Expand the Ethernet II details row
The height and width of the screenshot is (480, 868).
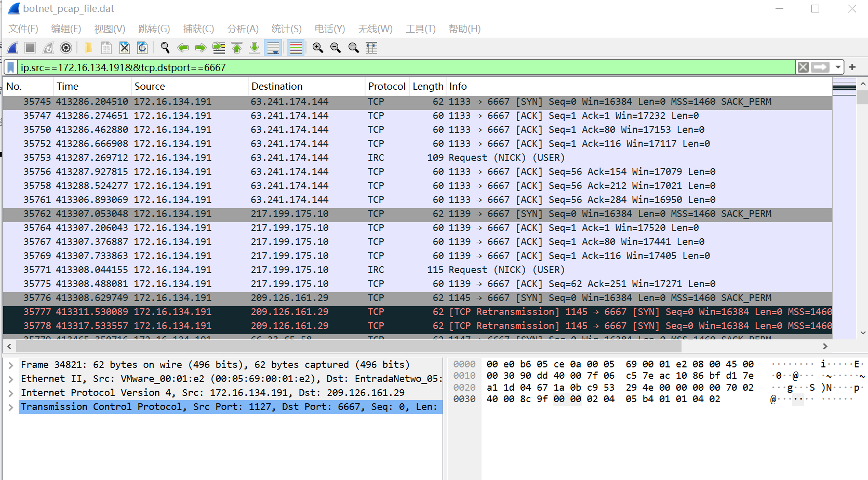point(10,379)
